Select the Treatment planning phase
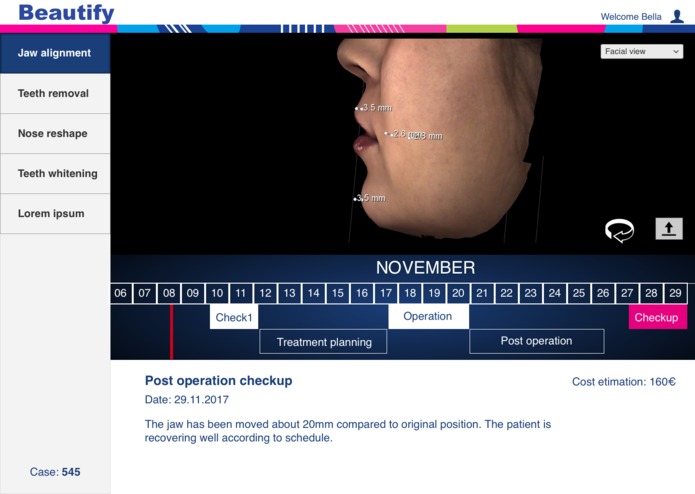Viewport: 695px width, 494px height. (x=323, y=342)
